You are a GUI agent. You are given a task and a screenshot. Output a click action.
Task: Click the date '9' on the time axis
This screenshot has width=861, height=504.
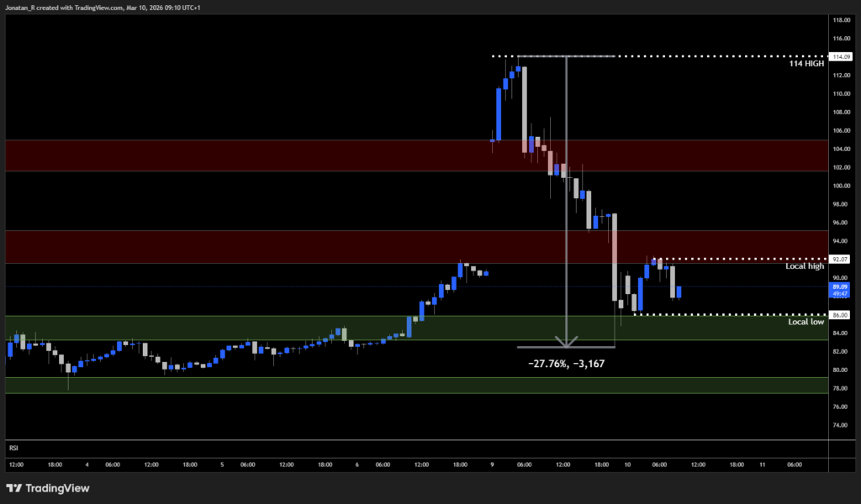coord(491,464)
